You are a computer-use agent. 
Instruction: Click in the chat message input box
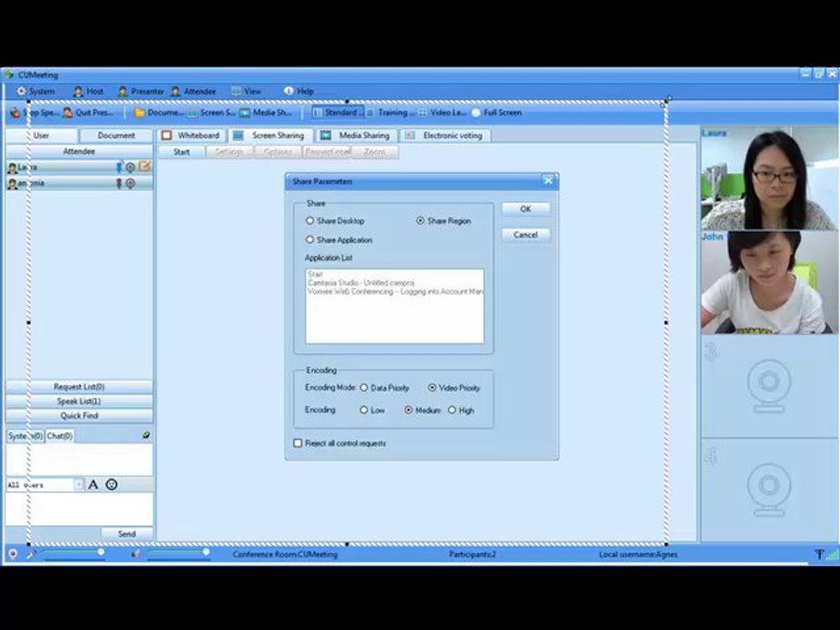click(x=80, y=509)
